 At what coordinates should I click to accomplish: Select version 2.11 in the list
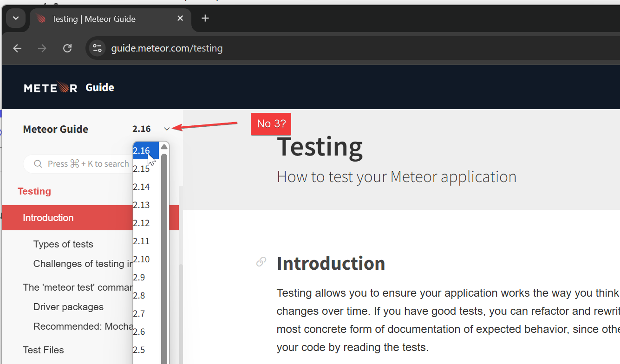[146, 241]
